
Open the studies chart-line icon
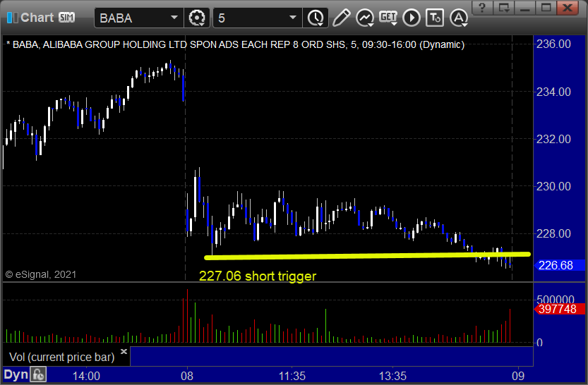364,18
